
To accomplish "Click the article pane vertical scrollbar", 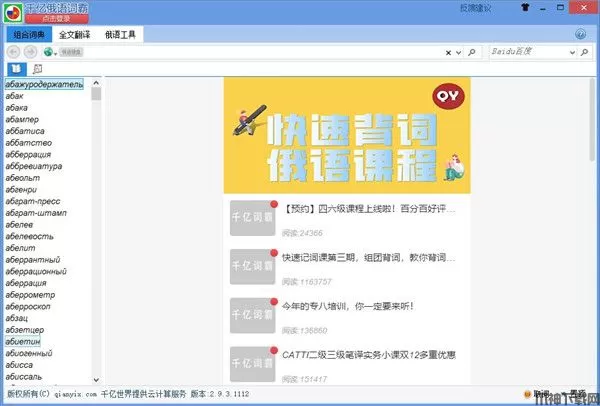I will pos(593,119).
